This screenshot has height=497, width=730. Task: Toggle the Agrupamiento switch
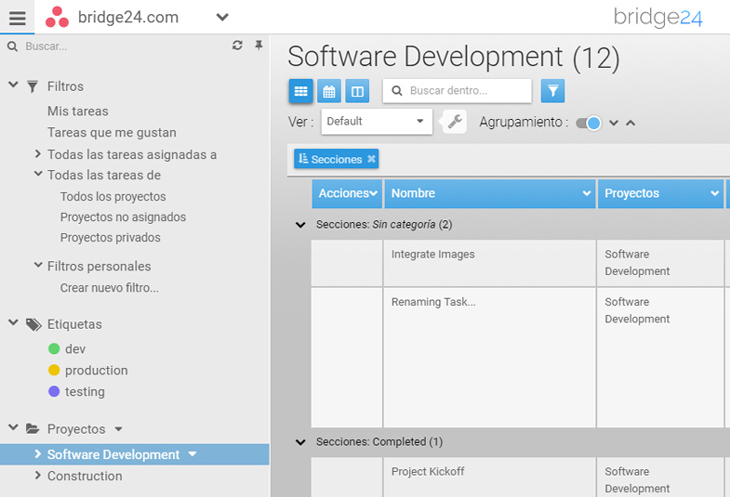[588, 123]
